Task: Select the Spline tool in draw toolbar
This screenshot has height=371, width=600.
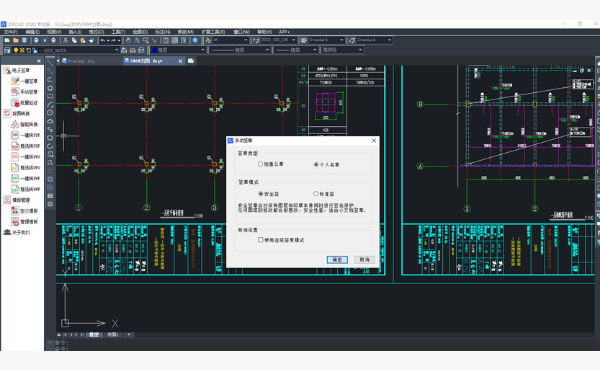Action: [50, 129]
